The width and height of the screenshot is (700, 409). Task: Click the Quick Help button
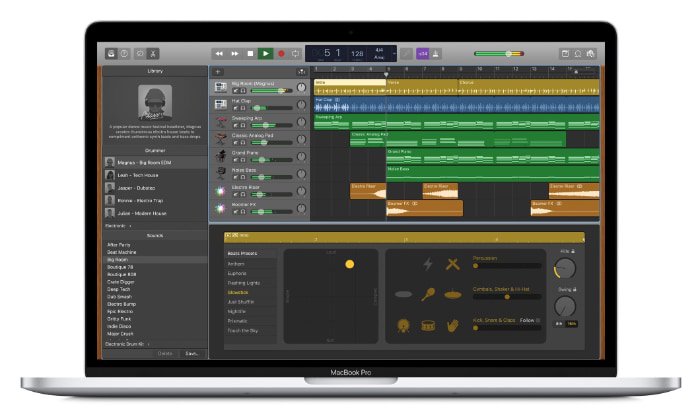(x=124, y=54)
